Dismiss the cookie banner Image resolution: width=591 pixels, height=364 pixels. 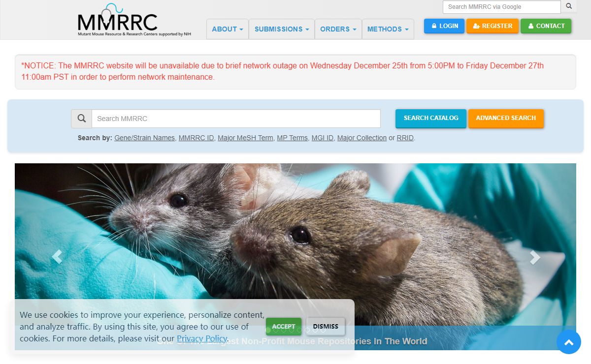click(x=326, y=326)
